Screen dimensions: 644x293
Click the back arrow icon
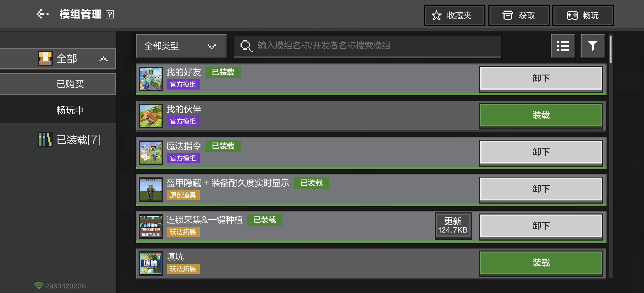(x=43, y=14)
